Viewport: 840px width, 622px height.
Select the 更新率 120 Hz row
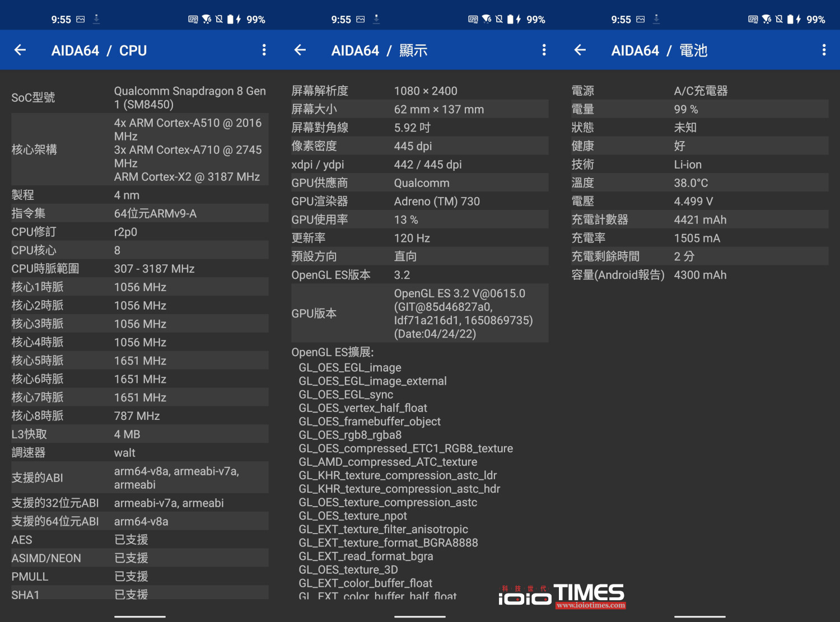pos(420,238)
